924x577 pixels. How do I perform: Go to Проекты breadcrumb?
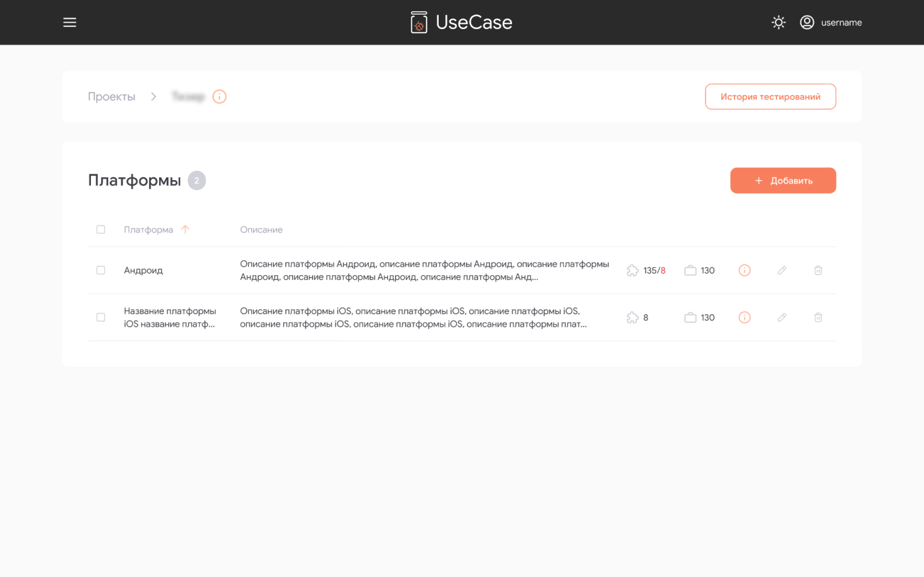(x=111, y=97)
